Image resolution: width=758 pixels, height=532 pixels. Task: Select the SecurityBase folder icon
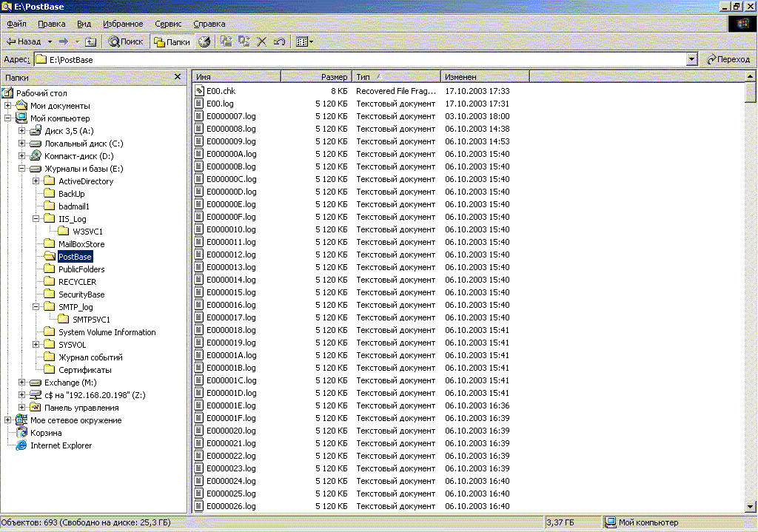tap(50, 294)
